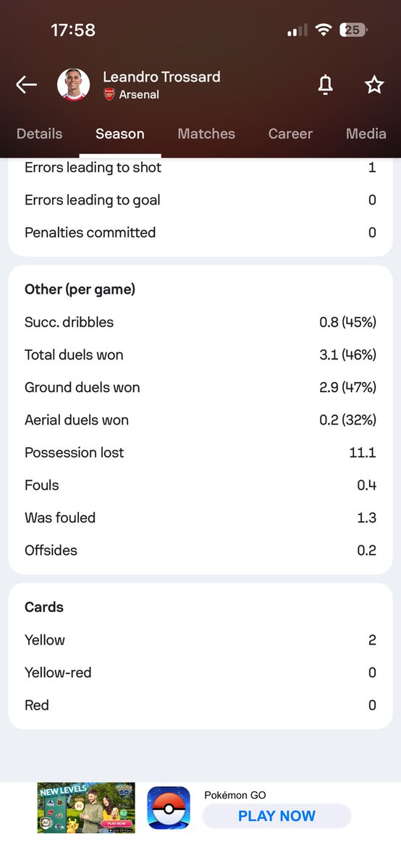Tap the Wi-Fi status icon

pos(323,30)
